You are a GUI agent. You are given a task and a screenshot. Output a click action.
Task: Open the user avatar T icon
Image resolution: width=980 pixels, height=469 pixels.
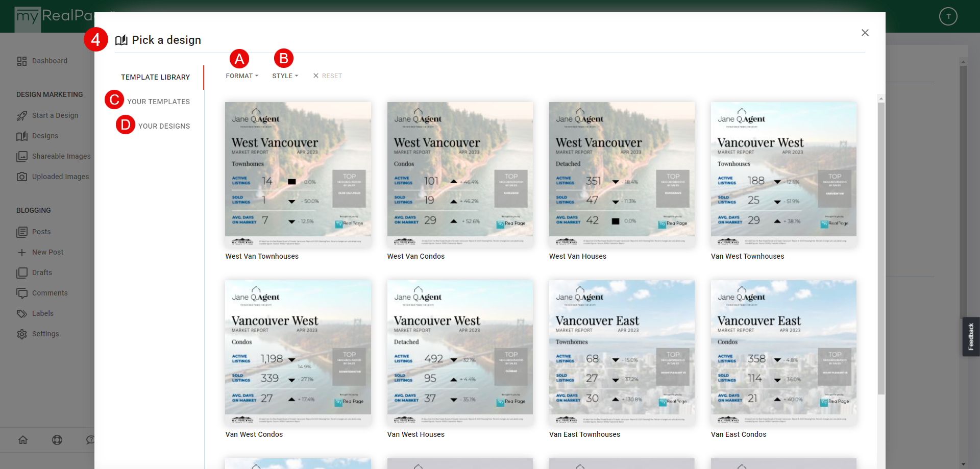[x=948, y=16]
